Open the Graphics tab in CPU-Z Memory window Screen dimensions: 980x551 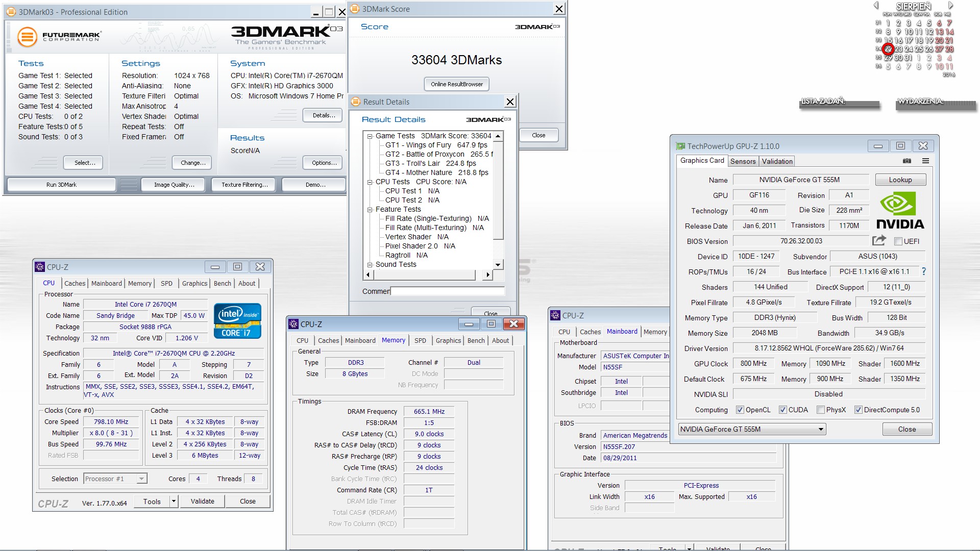pos(448,340)
